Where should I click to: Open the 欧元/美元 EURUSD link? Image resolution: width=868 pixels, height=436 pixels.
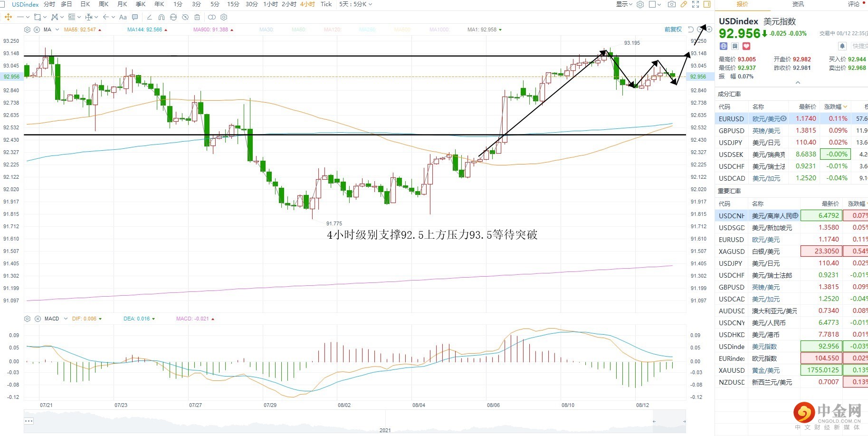pyautogui.click(x=766, y=119)
